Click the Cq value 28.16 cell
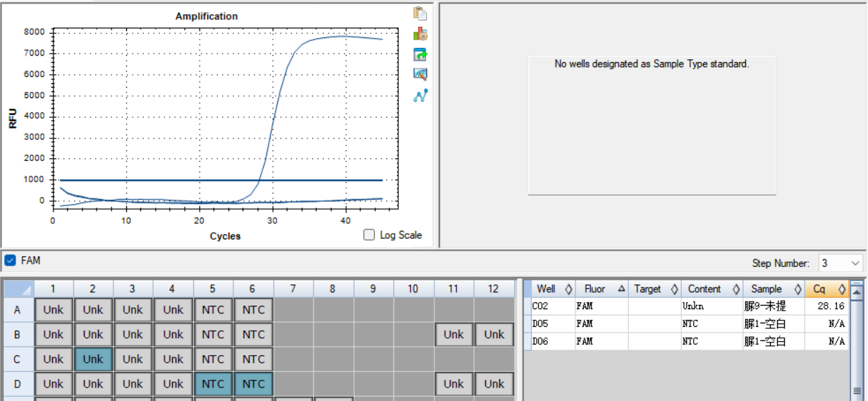This screenshot has height=401, width=868. tap(826, 306)
